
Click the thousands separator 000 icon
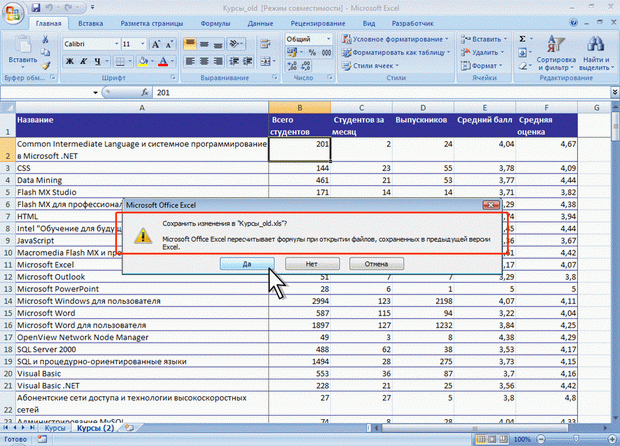[326, 52]
